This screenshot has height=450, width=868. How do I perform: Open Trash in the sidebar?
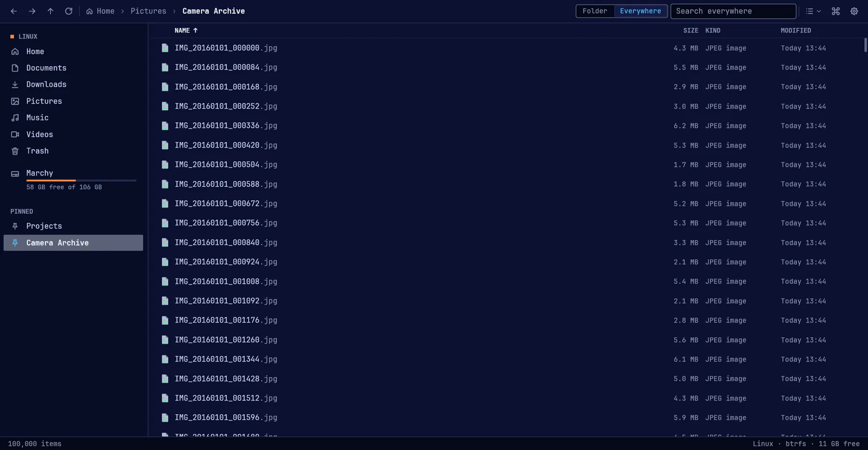(x=73, y=151)
